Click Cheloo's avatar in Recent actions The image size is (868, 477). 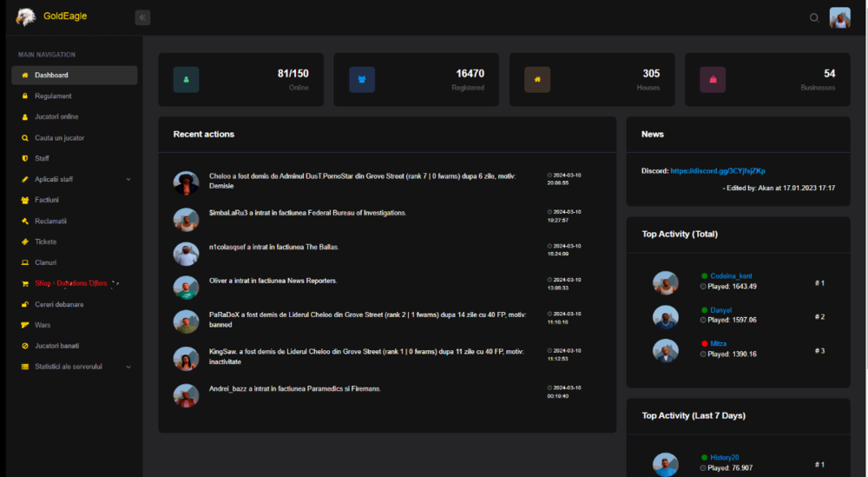186,182
